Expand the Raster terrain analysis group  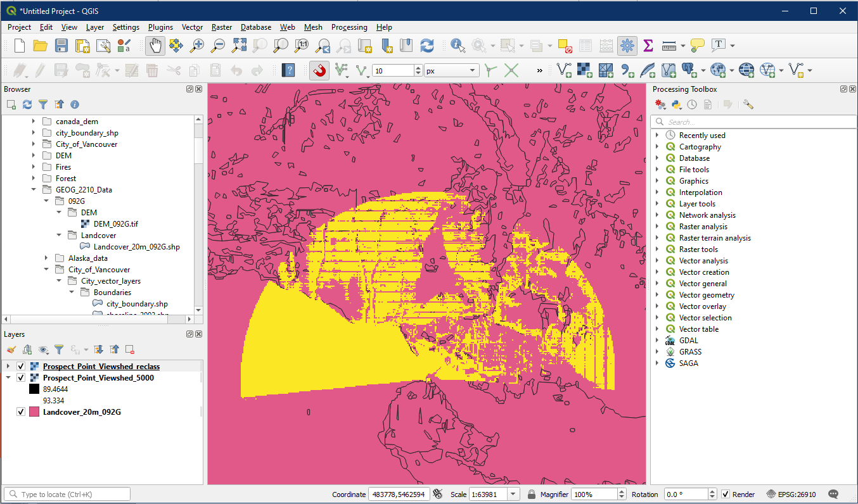pos(657,238)
